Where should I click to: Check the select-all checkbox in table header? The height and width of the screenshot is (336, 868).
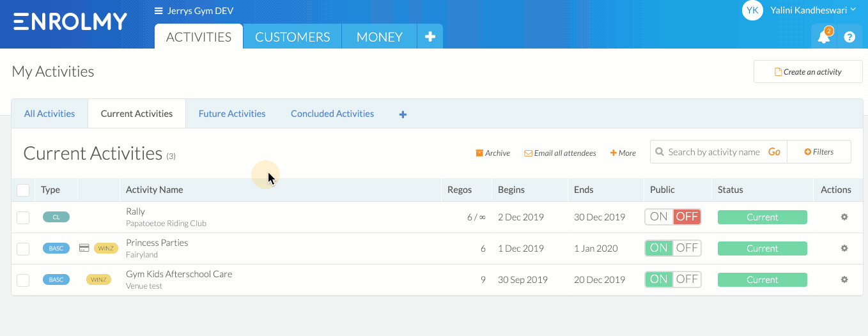tap(23, 190)
